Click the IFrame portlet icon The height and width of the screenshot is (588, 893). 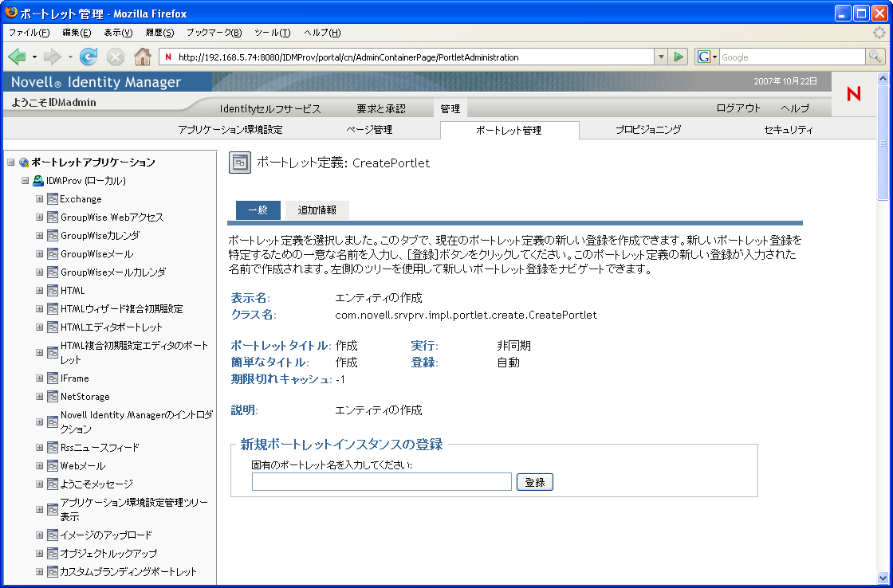tap(53, 378)
